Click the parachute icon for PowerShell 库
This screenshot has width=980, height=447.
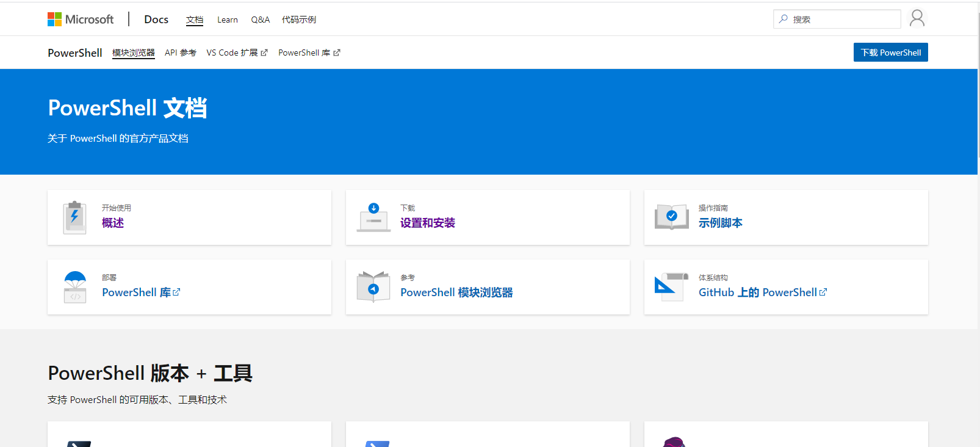(75, 287)
